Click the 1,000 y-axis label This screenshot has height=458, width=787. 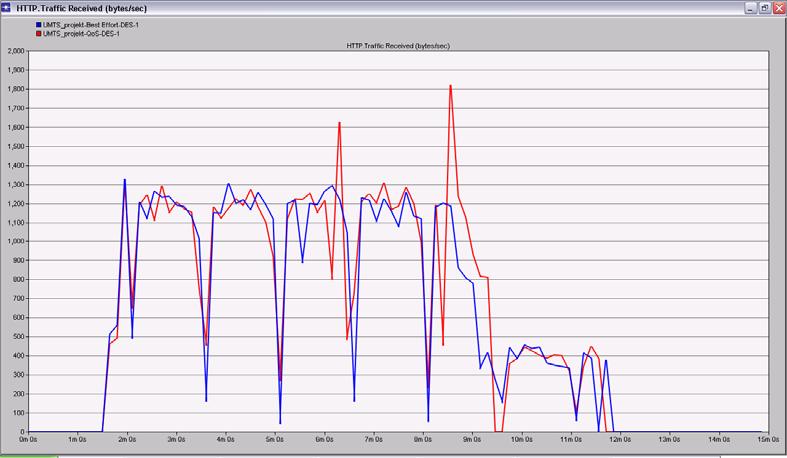click(x=16, y=241)
